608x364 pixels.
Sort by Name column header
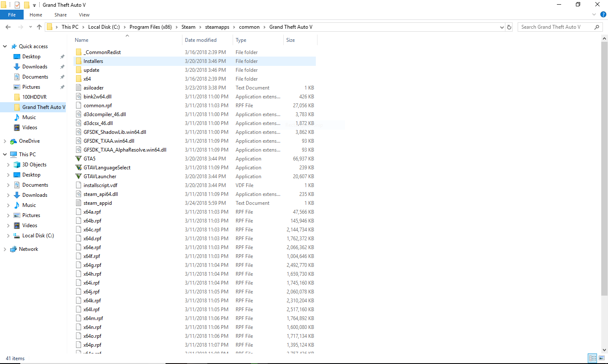(x=127, y=40)
